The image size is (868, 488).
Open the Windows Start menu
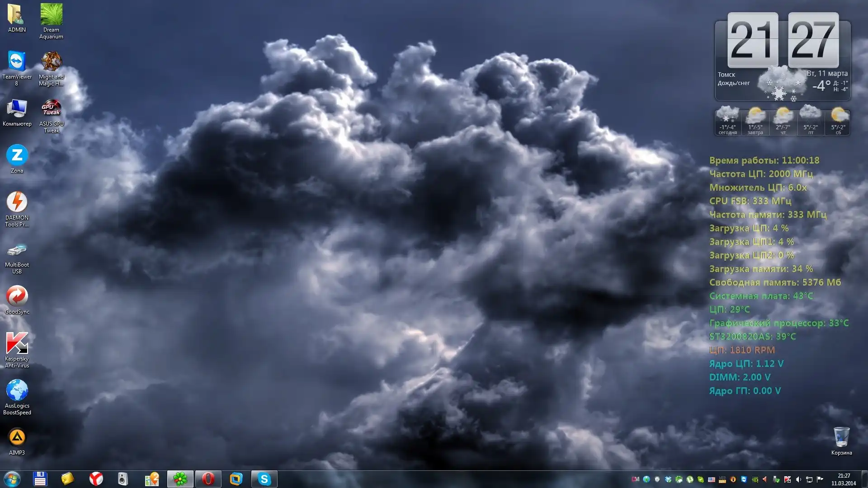(12, 479)
